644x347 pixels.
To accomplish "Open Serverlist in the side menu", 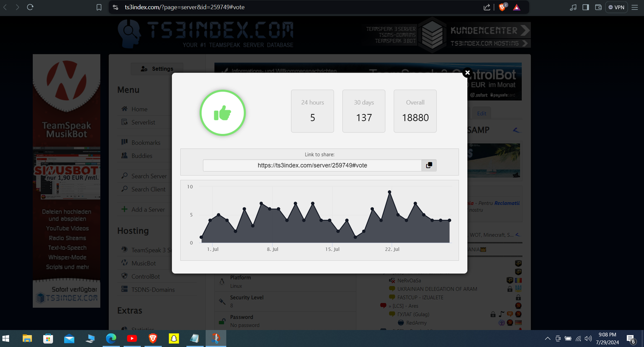I will click(x=143, y=122).
